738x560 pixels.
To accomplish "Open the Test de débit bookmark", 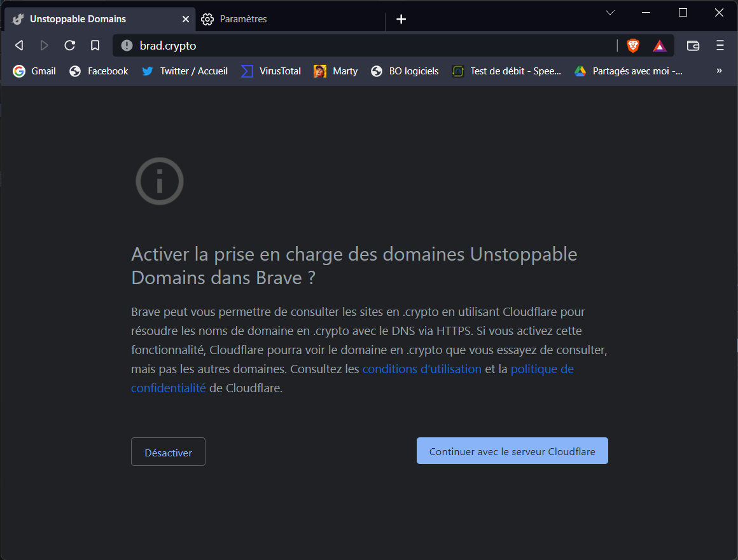I will [x=507, y=71].
